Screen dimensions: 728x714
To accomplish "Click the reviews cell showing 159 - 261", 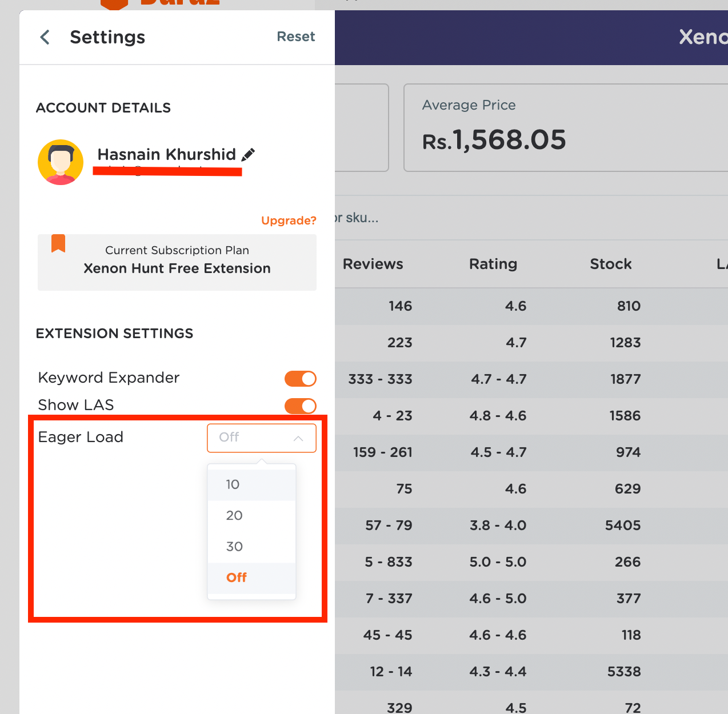I will 383,452.
